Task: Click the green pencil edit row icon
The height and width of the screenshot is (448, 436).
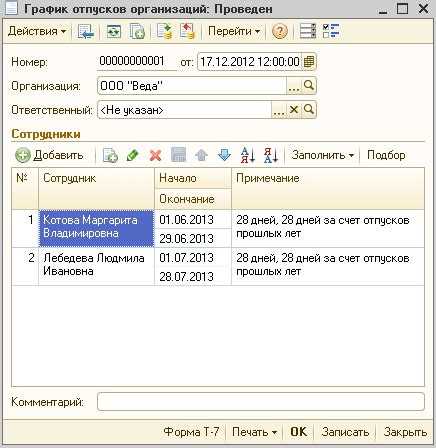Action: (x=132, y=155)
